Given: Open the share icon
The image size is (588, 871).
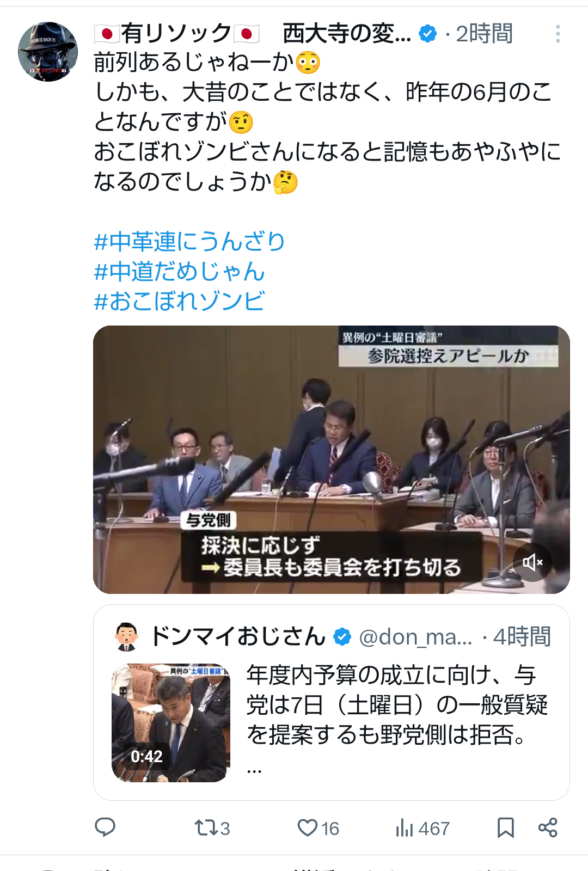Looking at the screenshot, I should pos(548,827).
